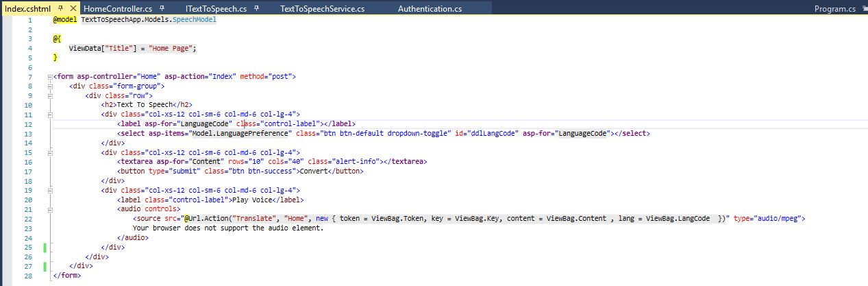Click the closing </form> tag

[x=67, y=274]
